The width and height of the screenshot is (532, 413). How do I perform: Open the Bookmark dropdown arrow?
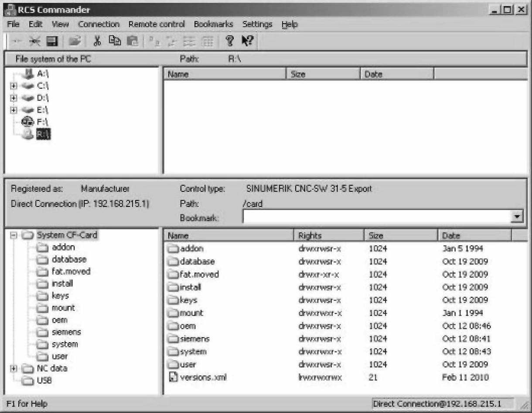click(518, 217)
